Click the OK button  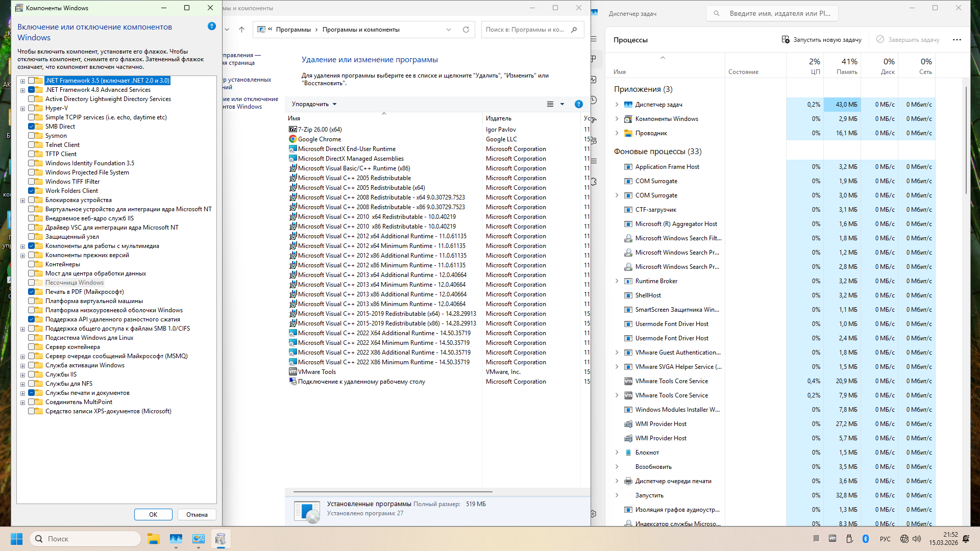(x=153, y=514)
